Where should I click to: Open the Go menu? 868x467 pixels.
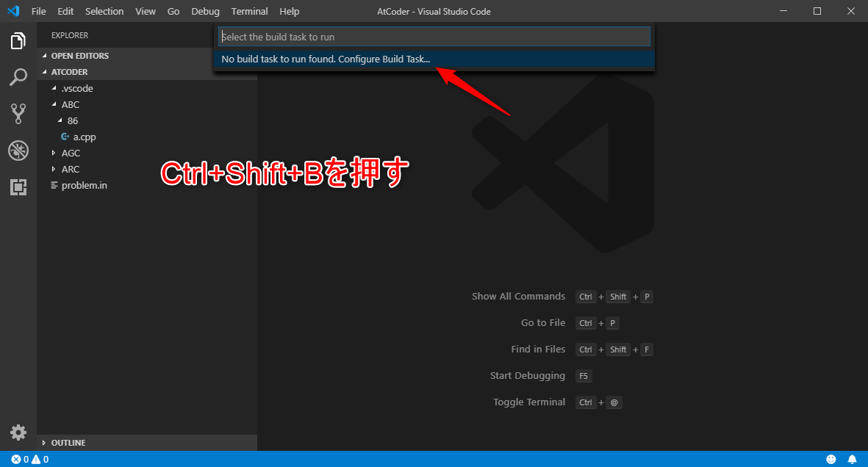click(x=173, y=11)
